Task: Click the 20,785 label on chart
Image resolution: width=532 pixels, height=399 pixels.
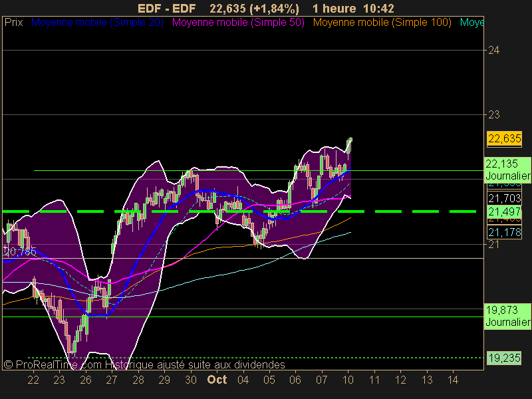Action: [x=20, y=252]
